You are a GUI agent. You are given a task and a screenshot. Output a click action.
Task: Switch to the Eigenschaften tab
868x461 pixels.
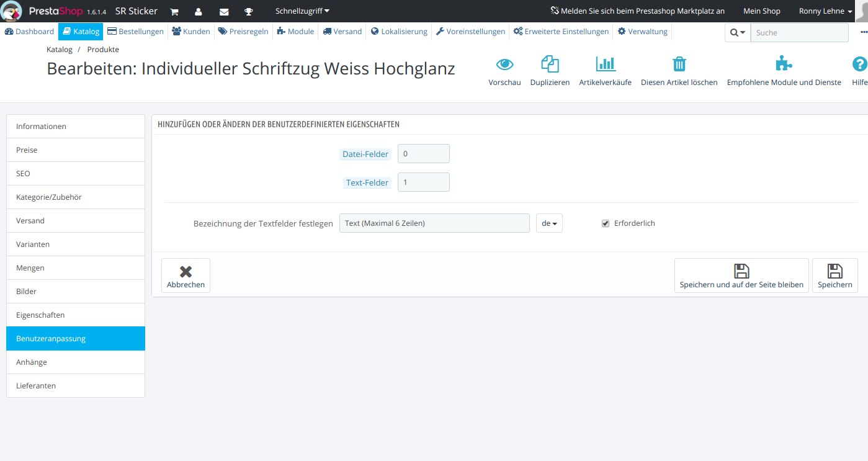coord(76,315)
